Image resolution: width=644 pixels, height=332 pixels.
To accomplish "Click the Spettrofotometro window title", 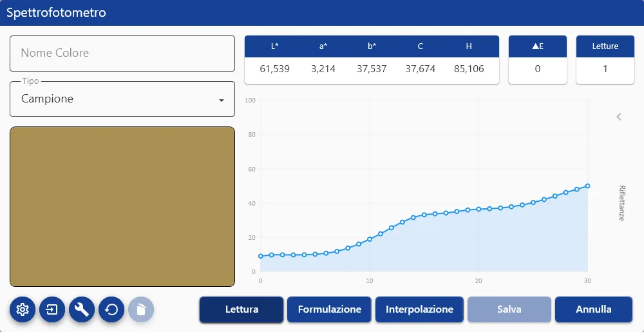I will [x=56, y=13].
